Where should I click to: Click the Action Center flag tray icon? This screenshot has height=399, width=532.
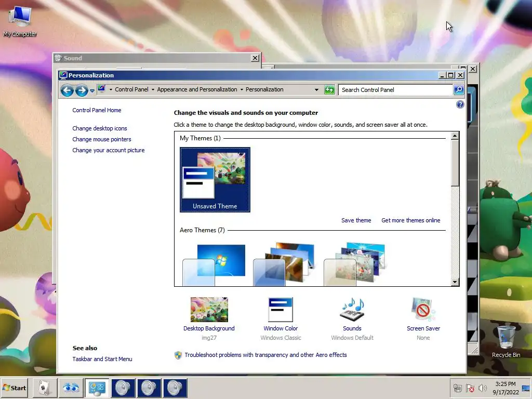point(470,388)
